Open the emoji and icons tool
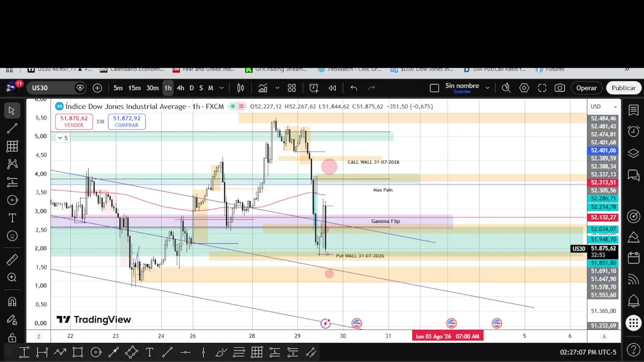Viewport: 644px width, 362px height. [12, 236]
